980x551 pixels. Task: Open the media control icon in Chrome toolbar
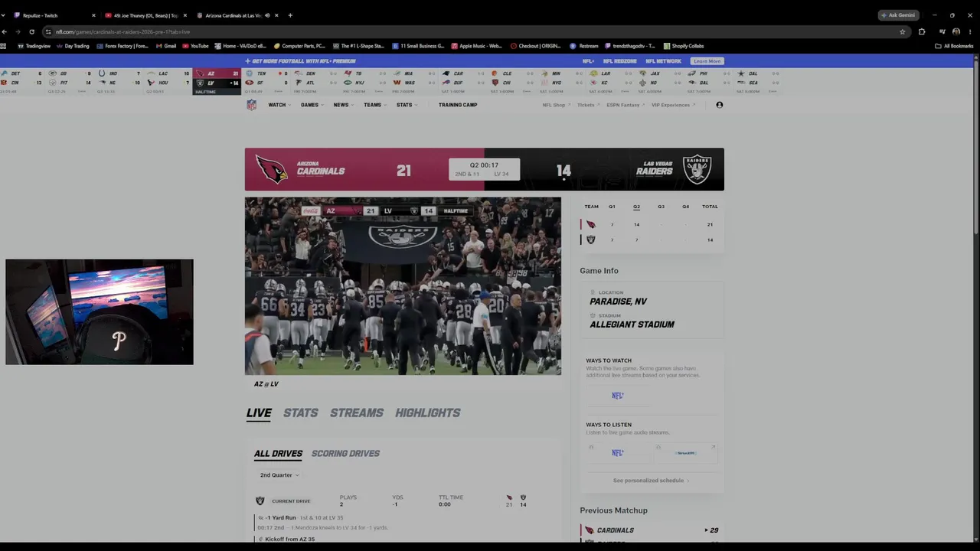click(942, 31)
